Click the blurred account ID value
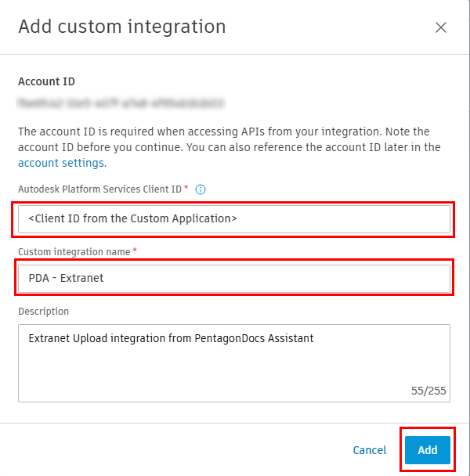470x476 pixels. [x=121, y=103]
